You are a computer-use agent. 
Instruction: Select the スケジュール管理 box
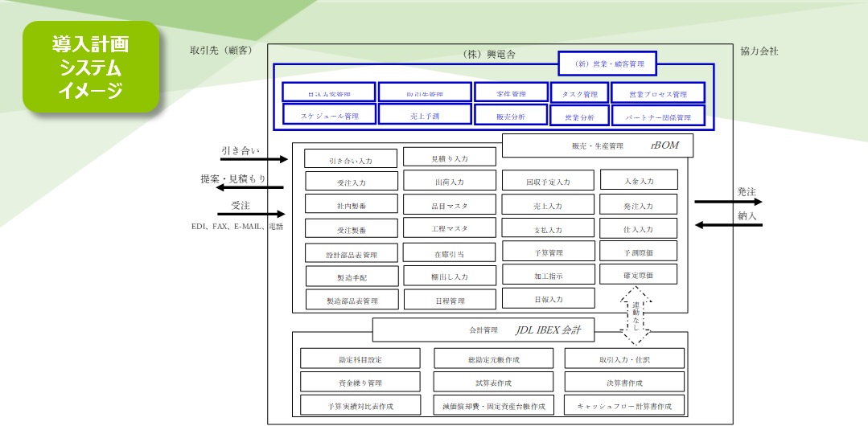[329, 116]
